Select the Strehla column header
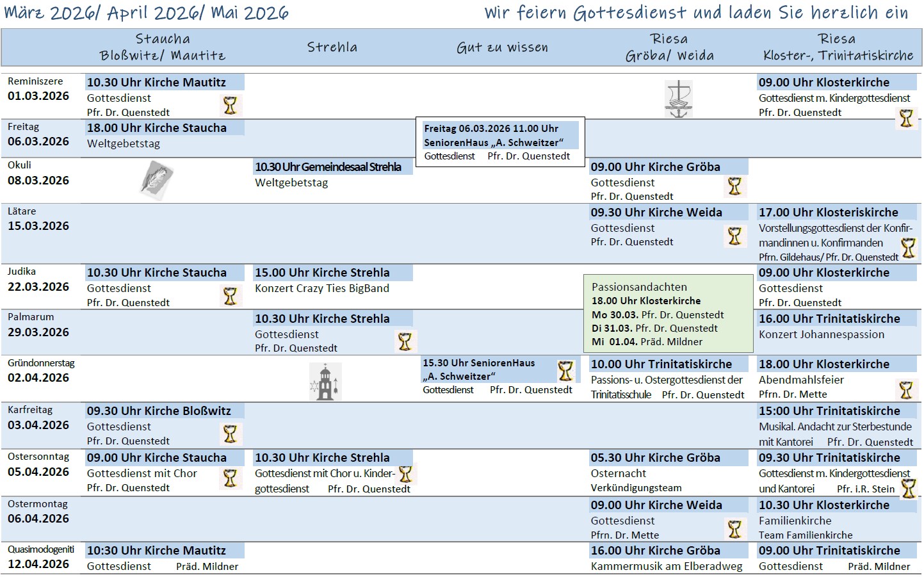 (x=332, y=47)
